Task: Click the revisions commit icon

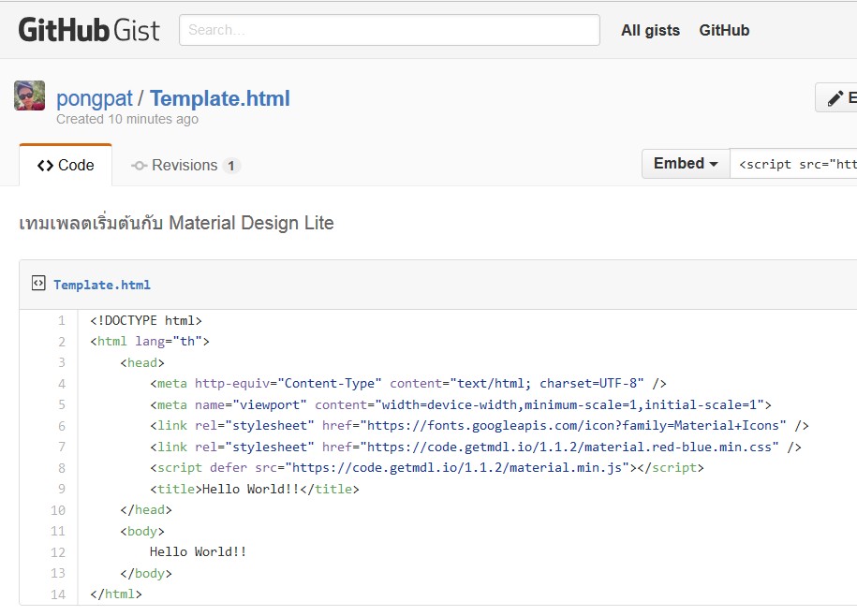Action: point(139,165)
